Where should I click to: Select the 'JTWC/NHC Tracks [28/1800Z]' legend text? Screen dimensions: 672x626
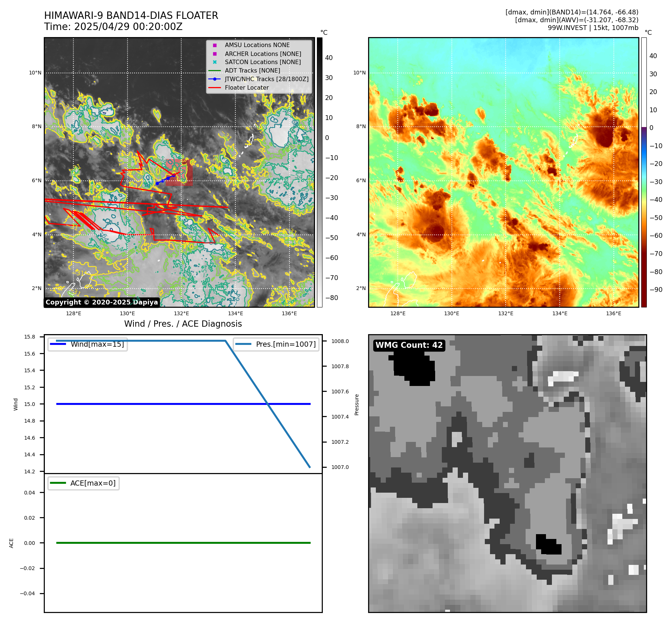[267, 79]
